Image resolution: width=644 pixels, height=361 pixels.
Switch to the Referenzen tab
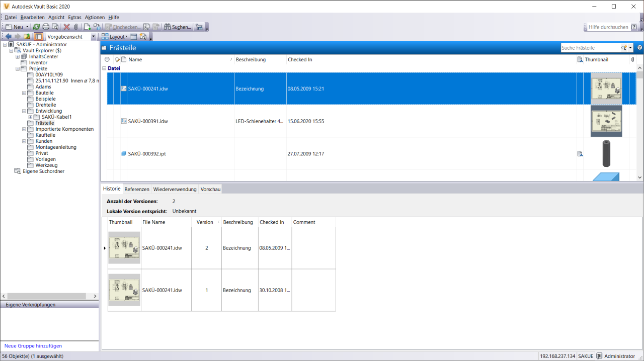click(x=137, y=189)
